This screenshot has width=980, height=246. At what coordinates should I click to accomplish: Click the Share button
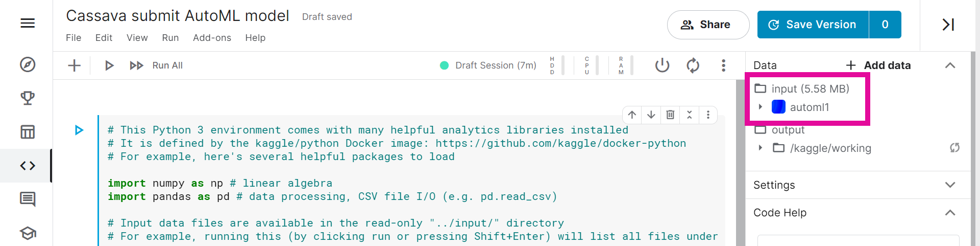pyautogui.click(x=708, y=25)
